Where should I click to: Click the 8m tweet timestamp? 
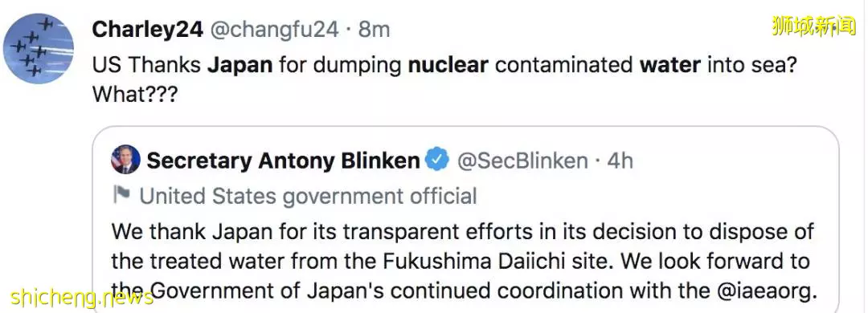tap(375, 30)
